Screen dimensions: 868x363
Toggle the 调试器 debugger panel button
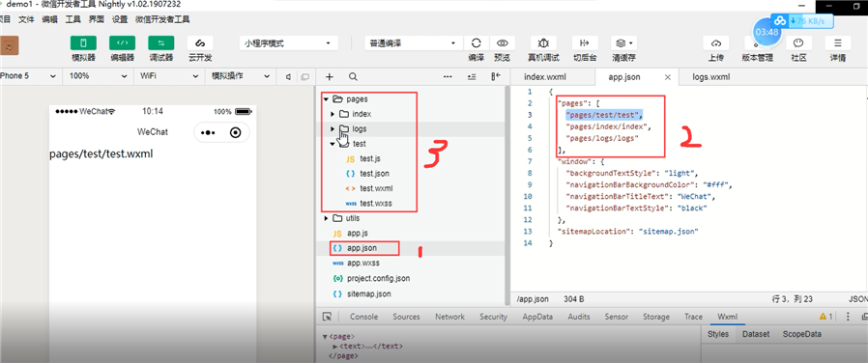coord(161,43)
